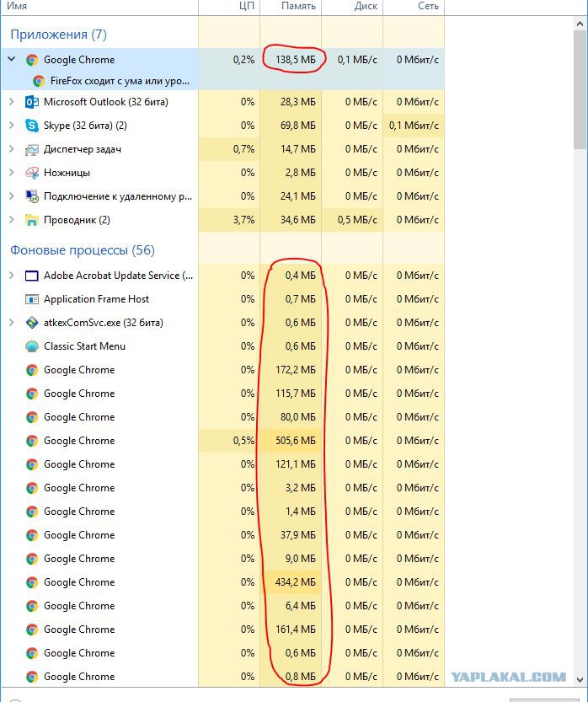Click the Проводник folder icon
The image size is (588, 702).
coord(32,220)
